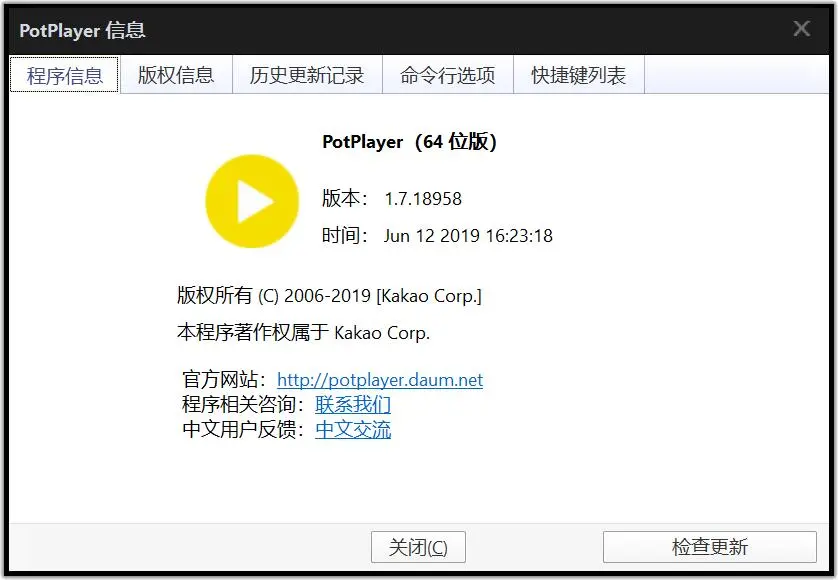
Task: Open the 中文交流 feedback link
Action: pyautogui.click(x=353, y=429)
